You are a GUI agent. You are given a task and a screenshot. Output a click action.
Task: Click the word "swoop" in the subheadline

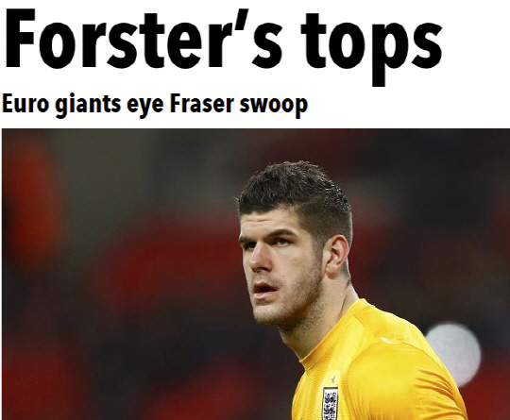tap(273, 108)
